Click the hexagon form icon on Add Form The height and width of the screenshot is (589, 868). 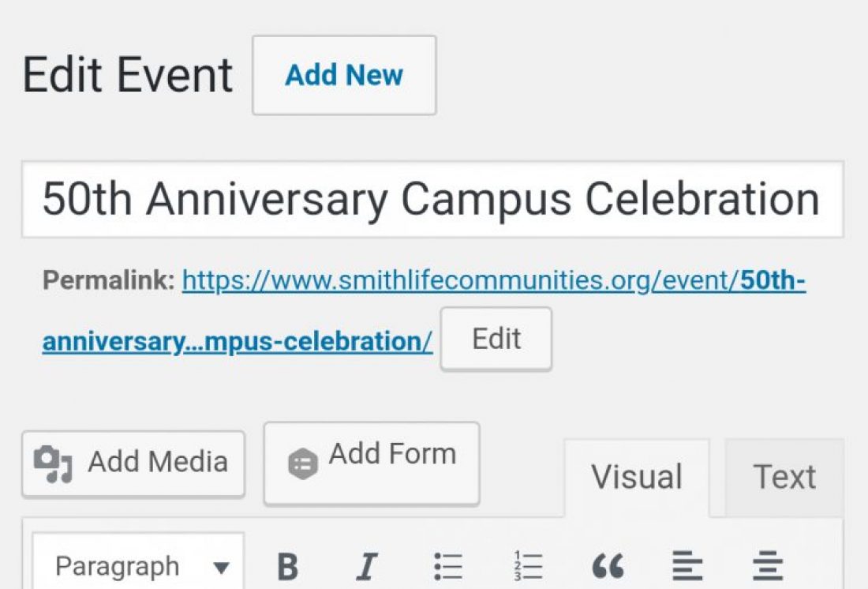point(303,463)
